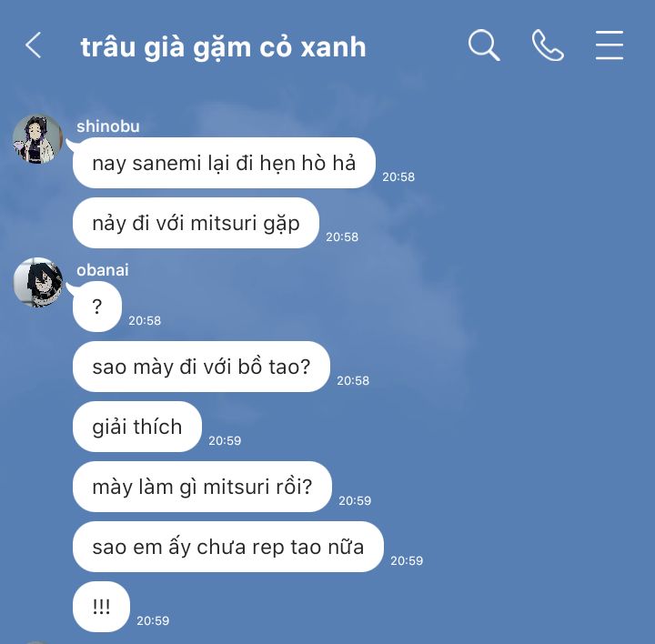The image size is (655, 644).
Task: Open shinobu's profile avatar
Action: click(37, 138)
